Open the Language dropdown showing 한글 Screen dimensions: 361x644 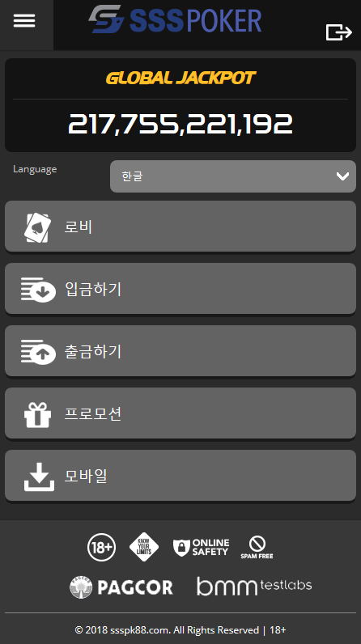coord(233,176)
